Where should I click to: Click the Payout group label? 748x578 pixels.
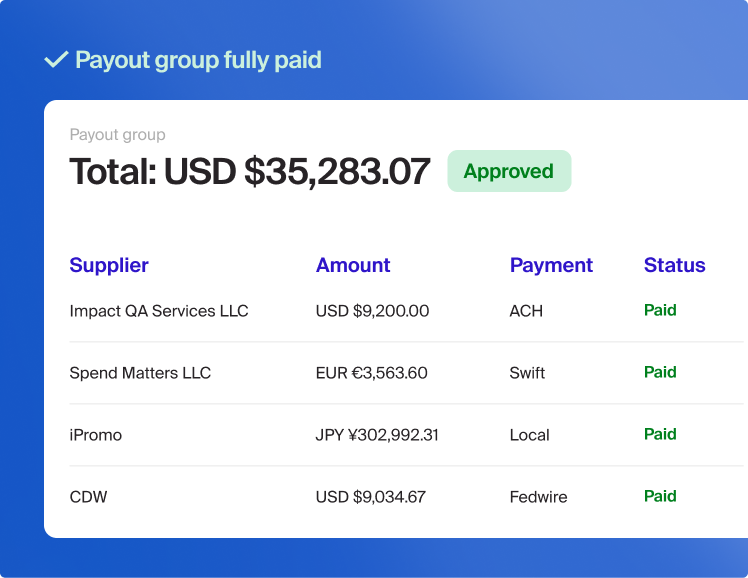pyautogui.click(x=117, y=135)
